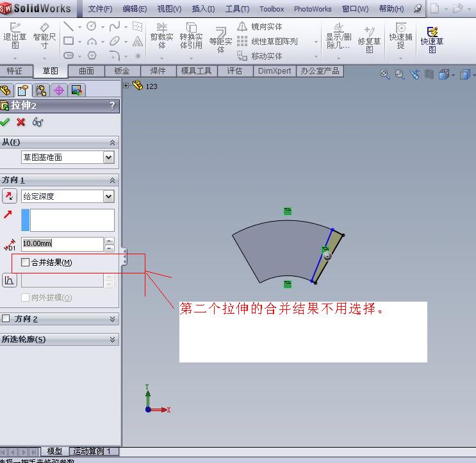The image size is (476, 463).
Task: Click the detailed preview glasses icon
Action: 38,122
